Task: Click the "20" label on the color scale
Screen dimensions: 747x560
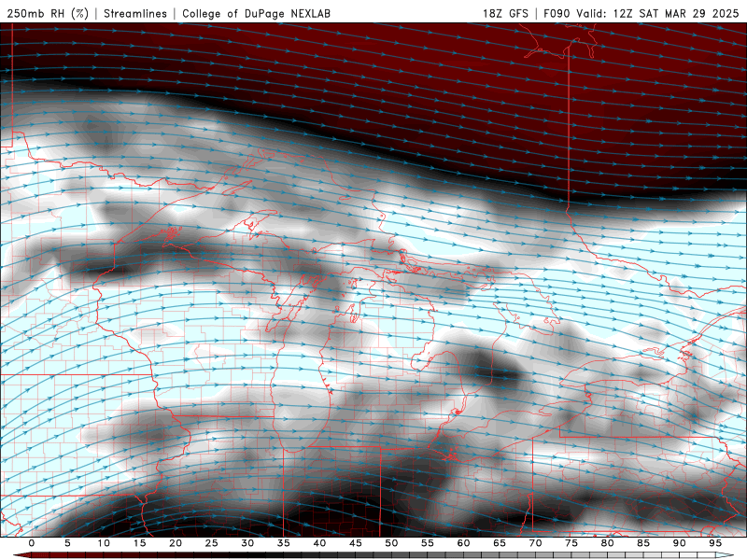Action: 176,543
